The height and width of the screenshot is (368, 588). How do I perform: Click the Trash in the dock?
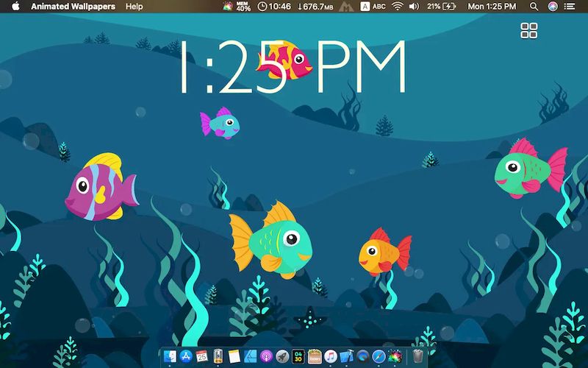pyautogui.click(x=418, y=356)
